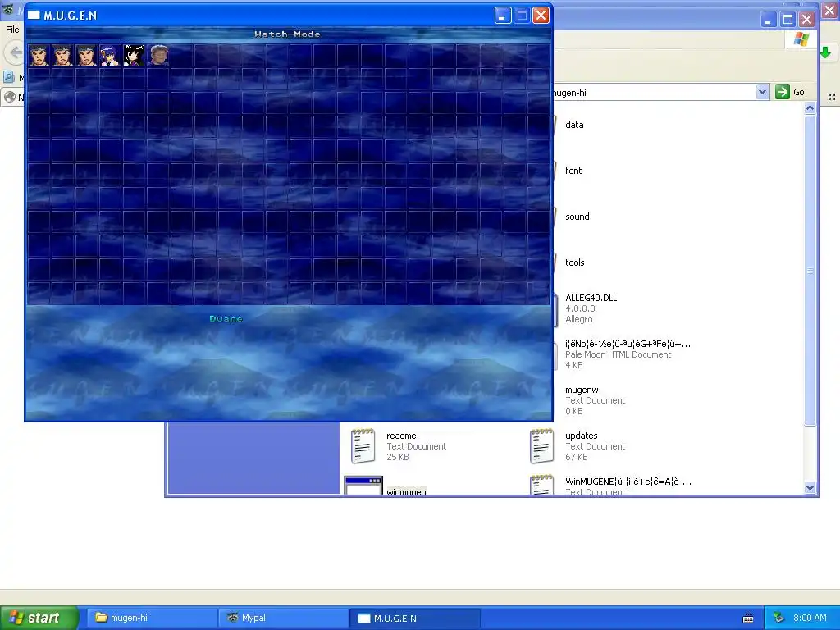Click the green downloads arrow in Mypal
The width and height of the screenshot is (840, 630).
pyautogui.click(x=825, y=52)
